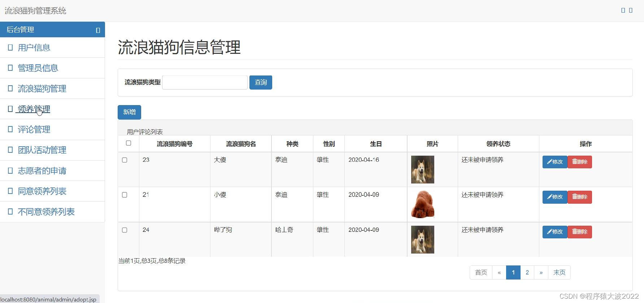This screenshot has height=303, width=644.
Task: Click the icon beside 用户信息
Action: [10, 47]
